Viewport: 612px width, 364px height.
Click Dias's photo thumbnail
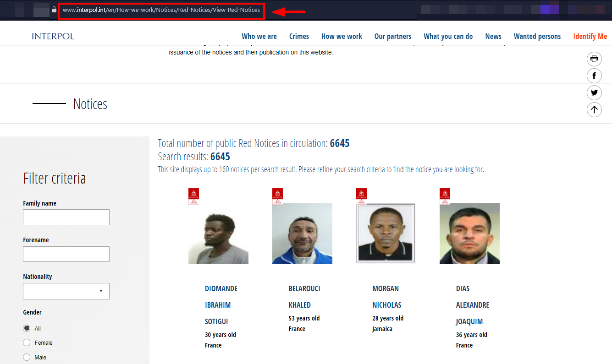point(469,234)
